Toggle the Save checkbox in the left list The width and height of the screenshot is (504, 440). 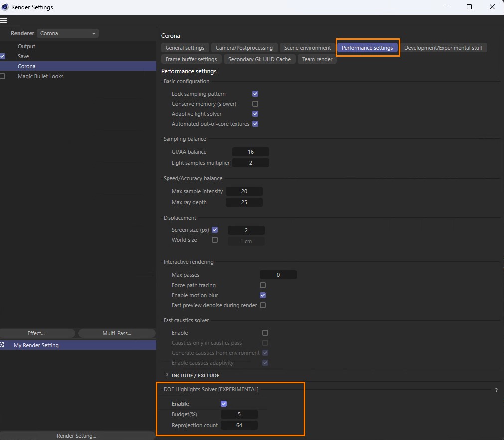2,56
